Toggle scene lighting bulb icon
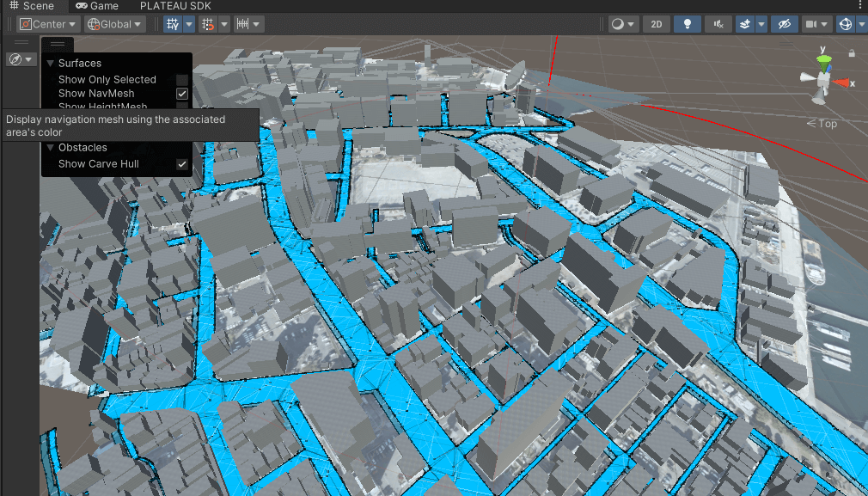This screenshot has width=868, height=496. point(688,24)
